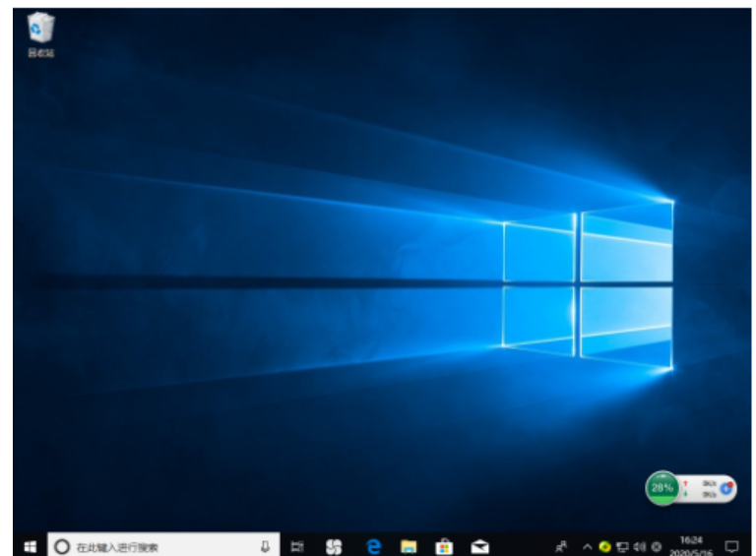The height and width of the screenshot is (556, 756).
Task: Click the upload speed red arrow on widget
Action: pyautogui.click(x=685, y=483)
